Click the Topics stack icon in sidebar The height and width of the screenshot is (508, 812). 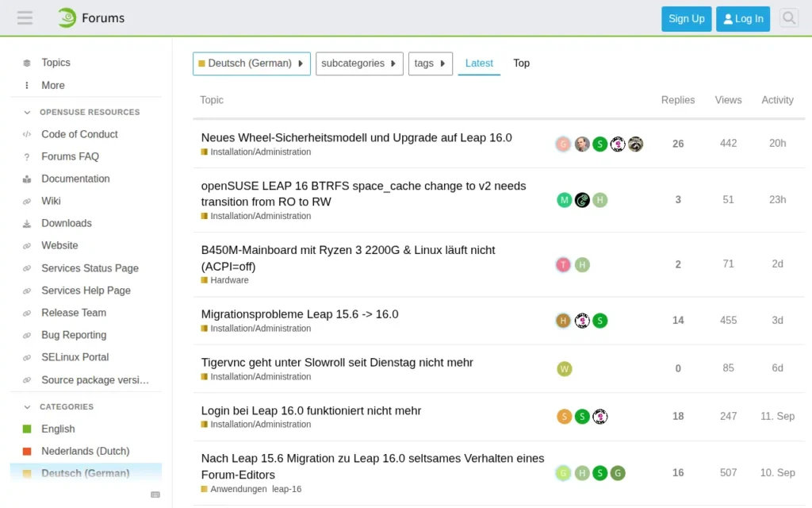click(27, 63)
